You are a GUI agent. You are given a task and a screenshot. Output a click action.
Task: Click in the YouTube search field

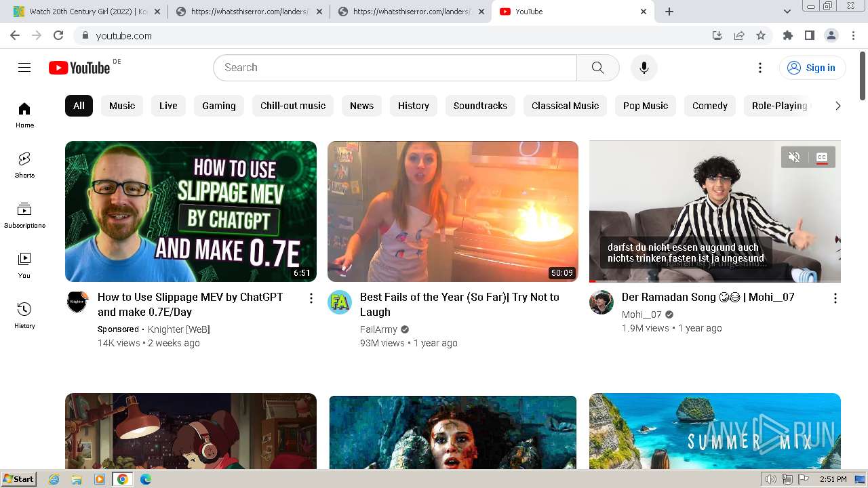tap(395, 68)
